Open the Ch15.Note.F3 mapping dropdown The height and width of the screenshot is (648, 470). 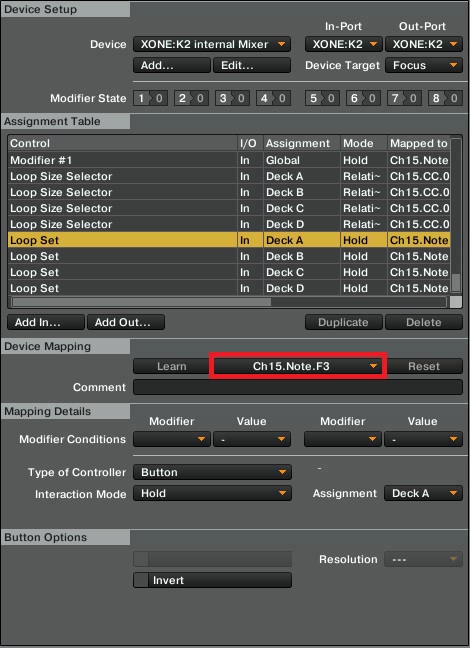click(x=298, y=366)
